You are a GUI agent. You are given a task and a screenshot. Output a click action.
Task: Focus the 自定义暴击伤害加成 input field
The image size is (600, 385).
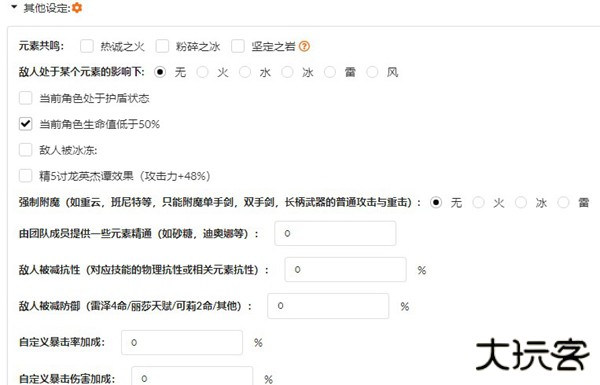point(192,377)
